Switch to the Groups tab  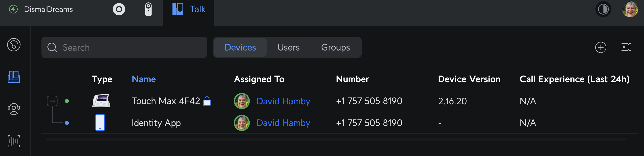[335, 47]
